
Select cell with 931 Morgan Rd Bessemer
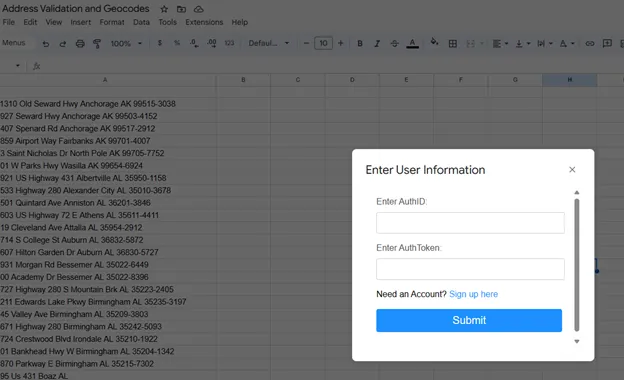108,265
